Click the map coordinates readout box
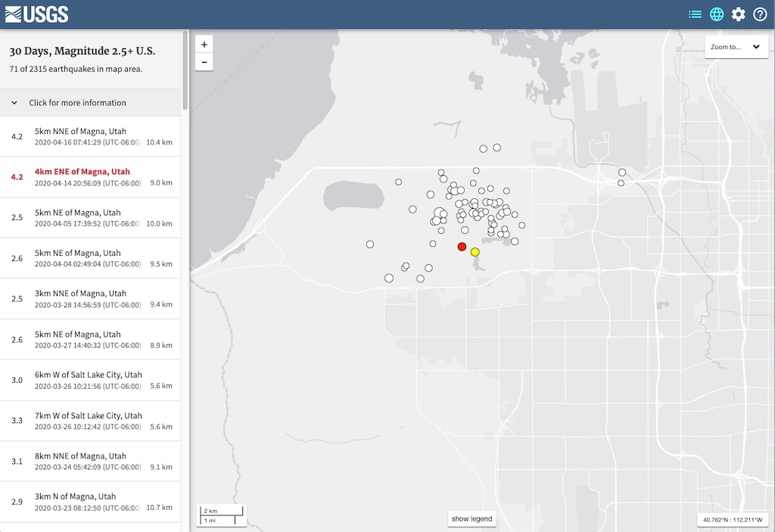The width and height of the screenshot is (775, 532). [733, 520]
